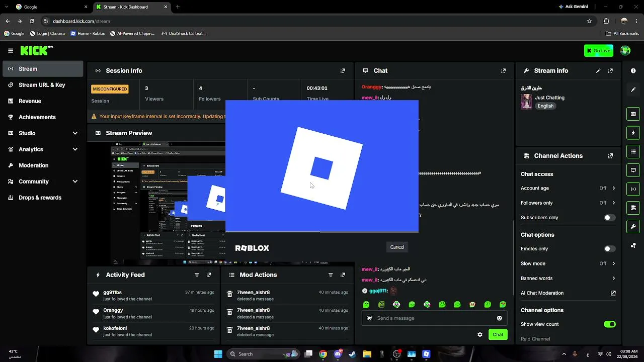Pop out the Chat panel
Image resolution: width=644 pixels, height=362 pixels.
[x=503, y=71]
